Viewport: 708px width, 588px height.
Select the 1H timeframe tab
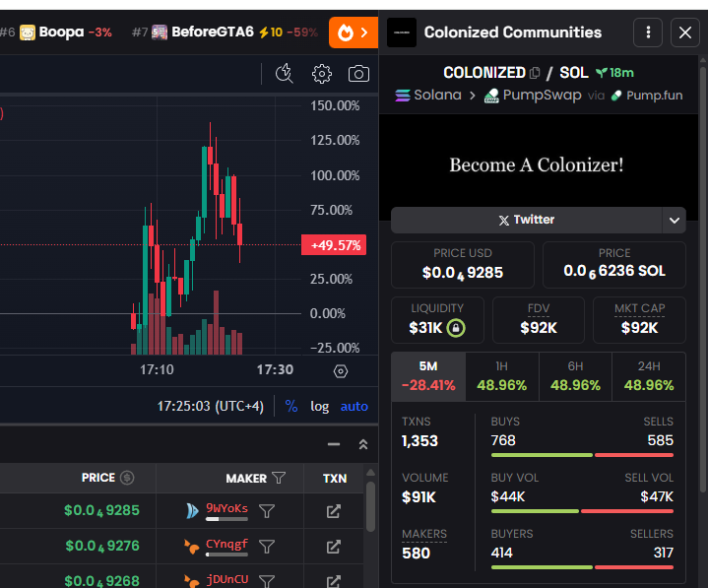coord(501,376)
